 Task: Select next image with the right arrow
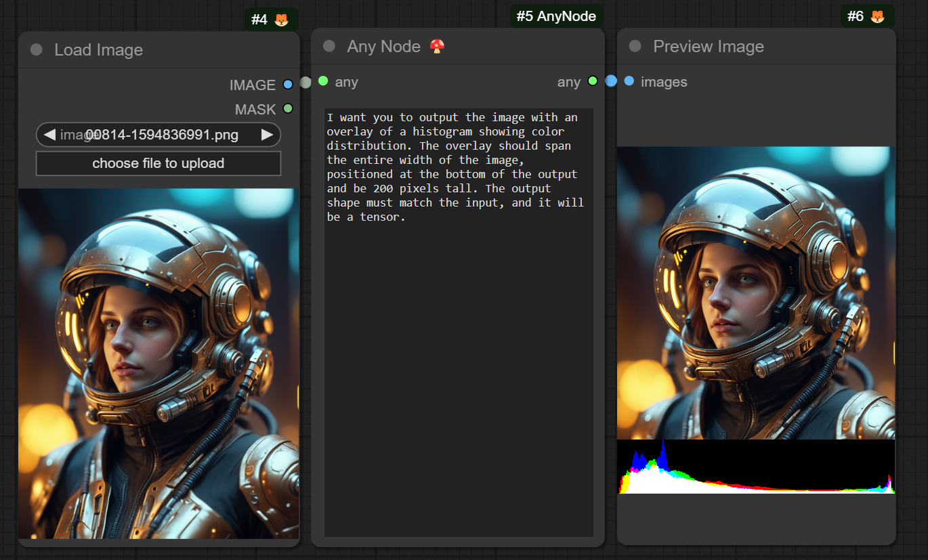pos(267,135)
